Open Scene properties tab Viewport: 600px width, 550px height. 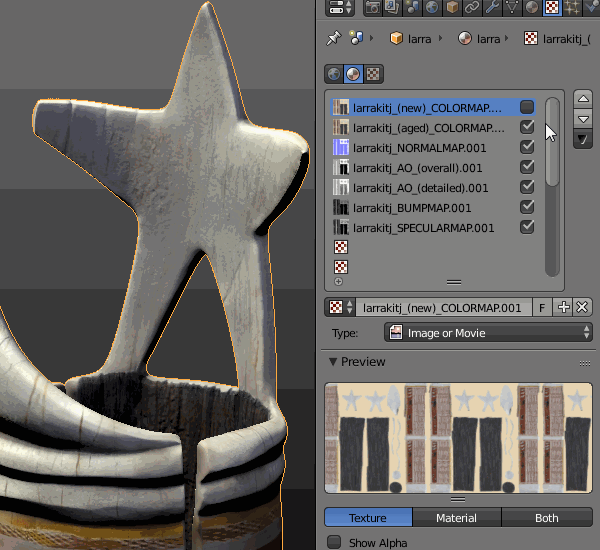click(x=412, y=8)
